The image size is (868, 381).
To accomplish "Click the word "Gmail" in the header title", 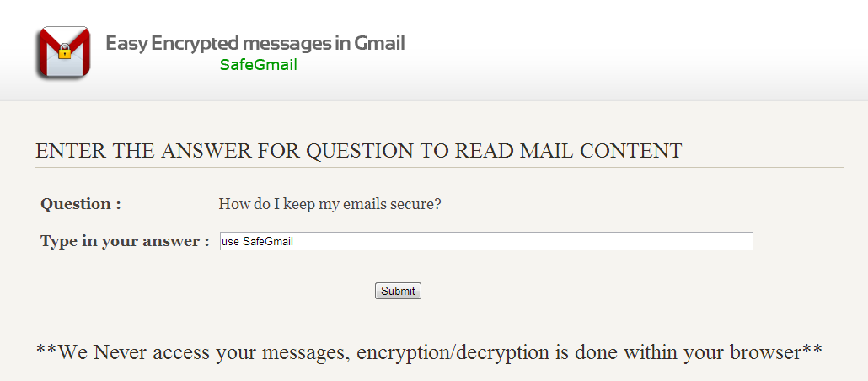I will click(x=378, y=43).
